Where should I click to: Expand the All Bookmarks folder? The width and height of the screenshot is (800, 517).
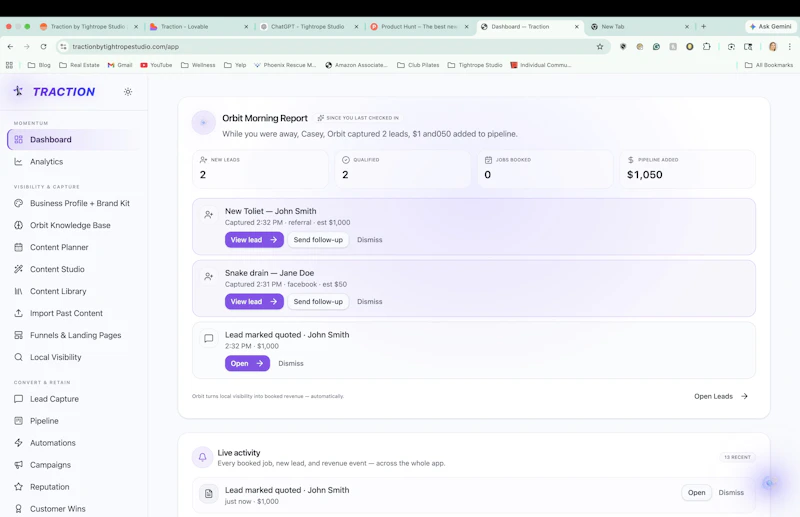click(x=769, y=65)
